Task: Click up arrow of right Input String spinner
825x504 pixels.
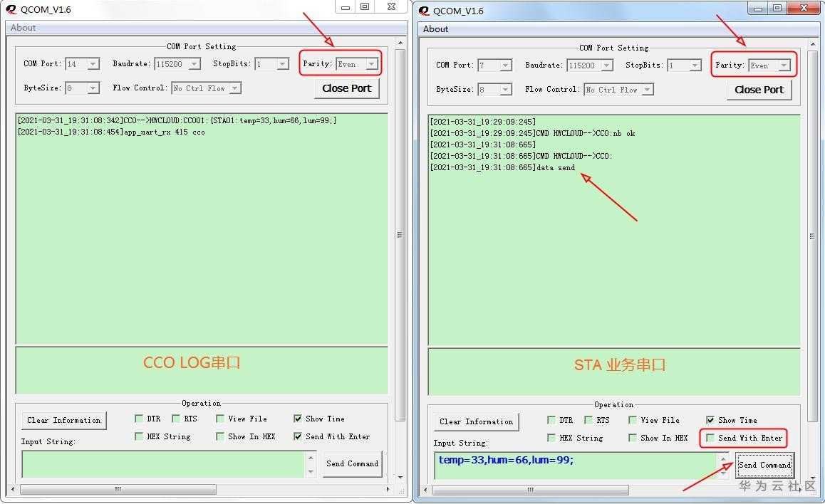Action: pyautogui.click(x=723, y=459)
